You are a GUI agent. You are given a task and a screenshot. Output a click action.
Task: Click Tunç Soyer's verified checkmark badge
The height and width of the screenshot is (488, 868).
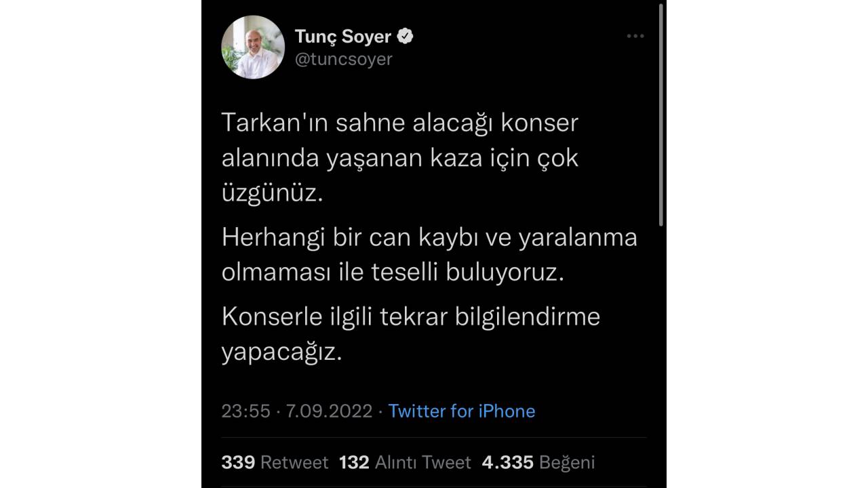(x=405, y=36)
